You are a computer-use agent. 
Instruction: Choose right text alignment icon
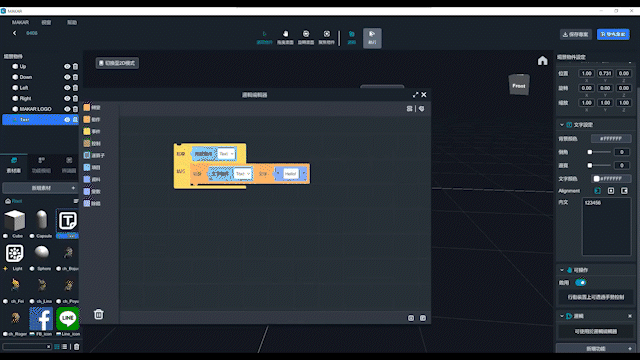624,191
